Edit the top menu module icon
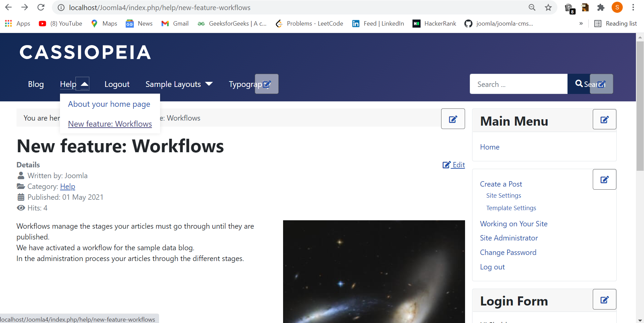644x323 pixels. pos(267,84)
